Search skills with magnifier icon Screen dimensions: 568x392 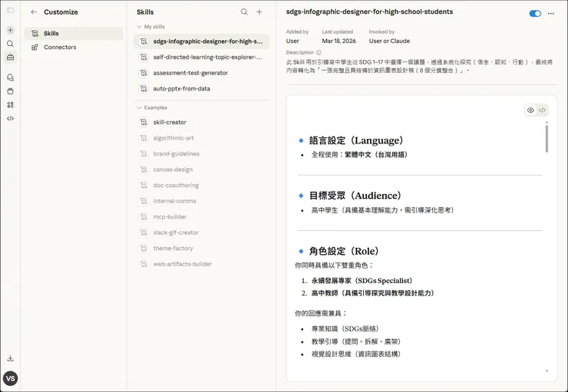coord(244,12)
